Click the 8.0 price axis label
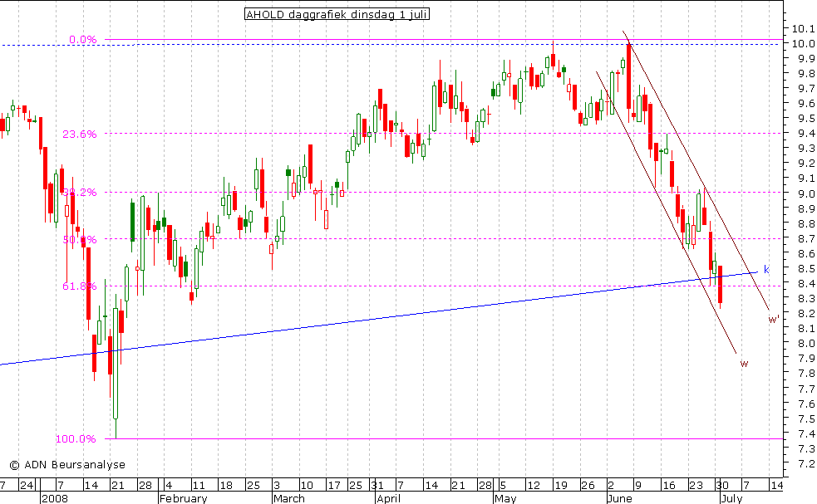The width and height of the screenshot is (817, 504). [x=806, y=344]
